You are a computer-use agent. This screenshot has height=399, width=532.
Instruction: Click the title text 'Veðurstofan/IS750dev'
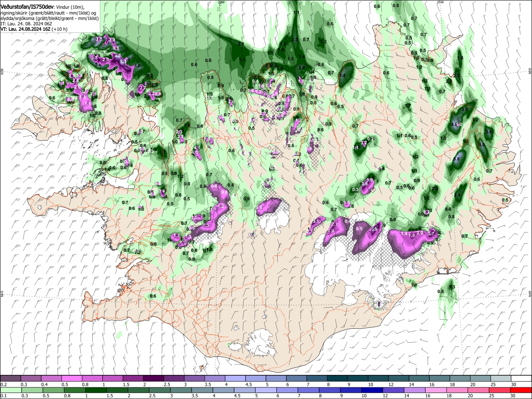pyautogui.click(x=27, y=6)
